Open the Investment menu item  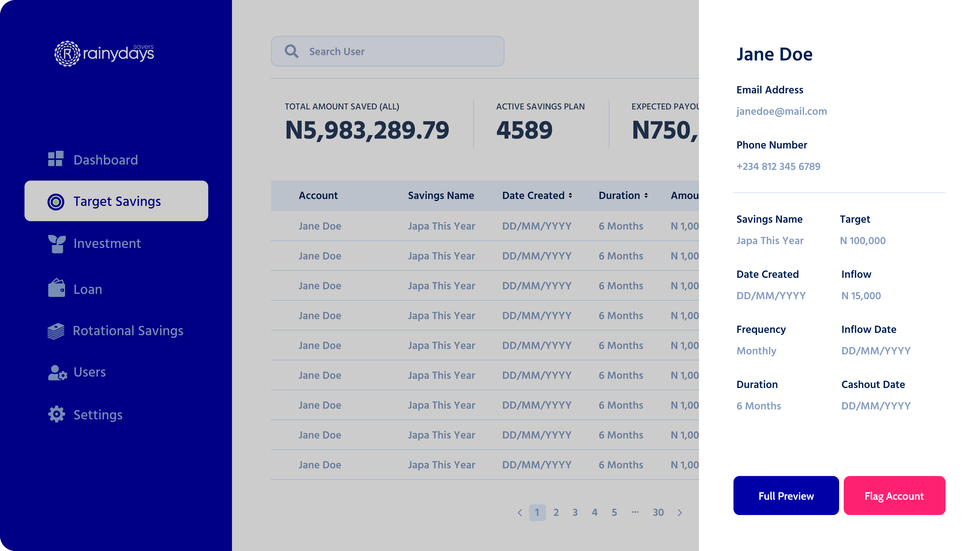pos(107,244)
